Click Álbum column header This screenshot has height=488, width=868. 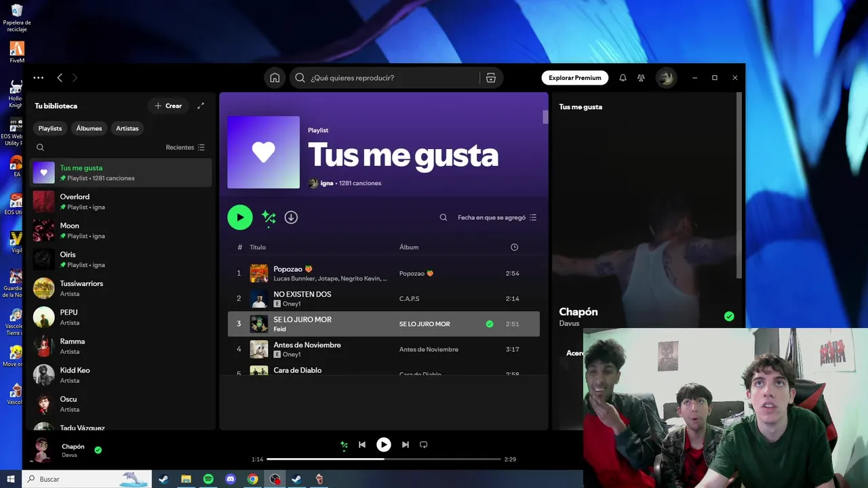(409, 247)
